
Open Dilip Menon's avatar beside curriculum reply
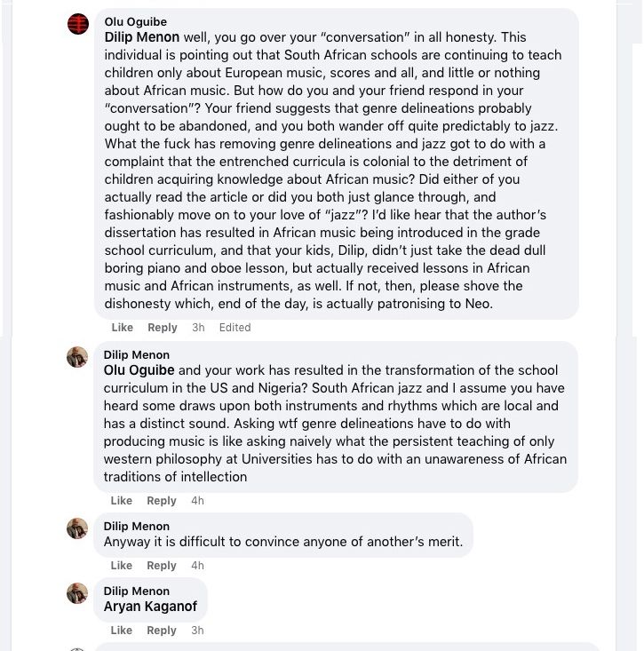pos(77,357)
